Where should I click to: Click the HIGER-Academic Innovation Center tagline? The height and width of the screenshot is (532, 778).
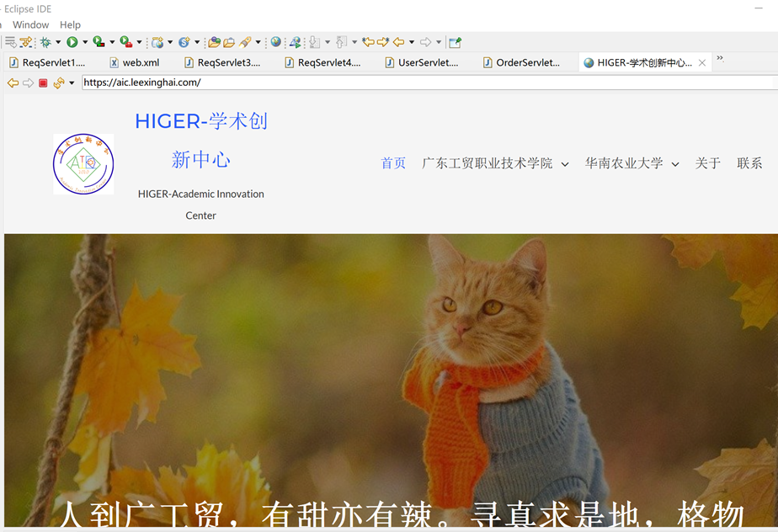point(201,205)
